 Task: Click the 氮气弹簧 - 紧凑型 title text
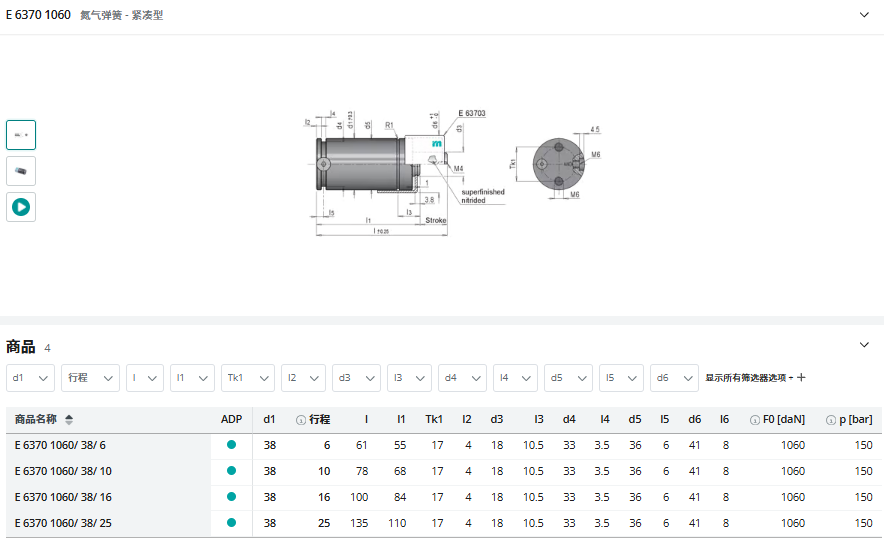click(121, 15)
